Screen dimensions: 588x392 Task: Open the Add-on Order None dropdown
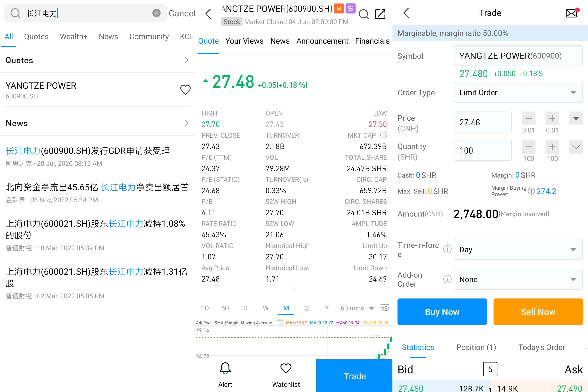[x=518, y=279]
